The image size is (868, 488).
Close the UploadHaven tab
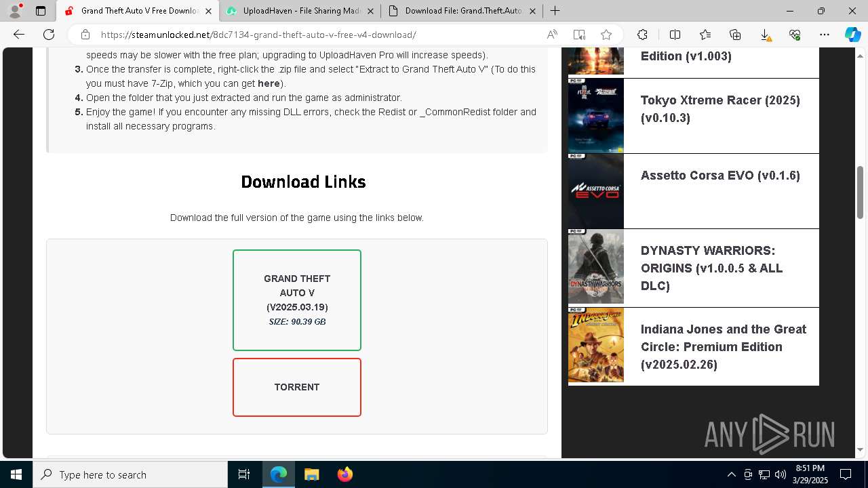pyautogui.click(x=370, y=11)
